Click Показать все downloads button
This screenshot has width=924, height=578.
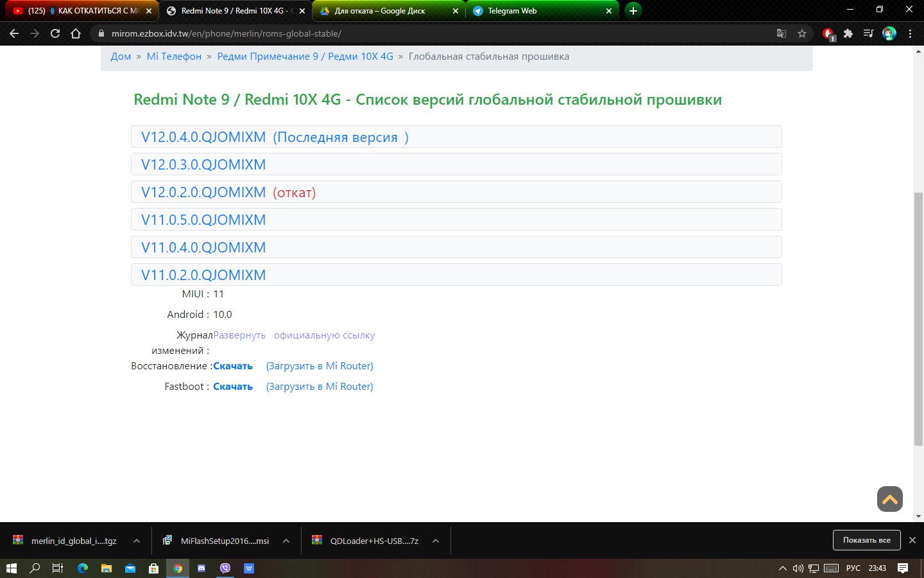[x=867, y=540]
